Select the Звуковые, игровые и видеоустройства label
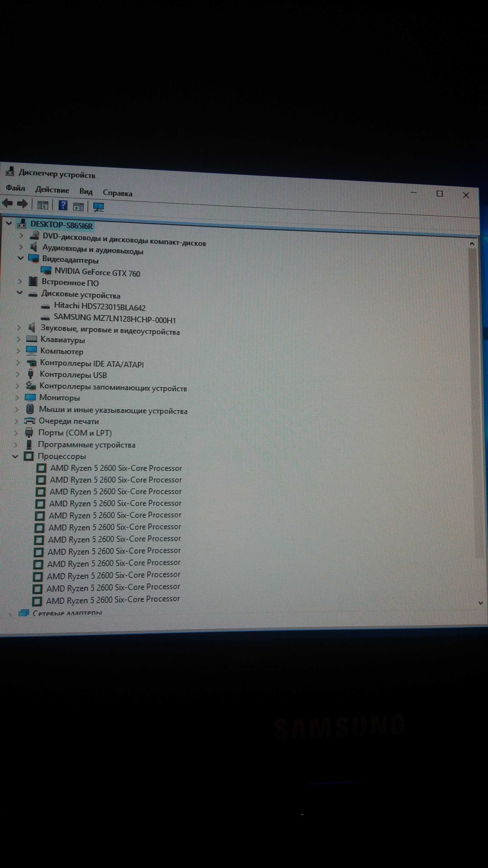This screenshot has height=868, width=488. point(110,330)
